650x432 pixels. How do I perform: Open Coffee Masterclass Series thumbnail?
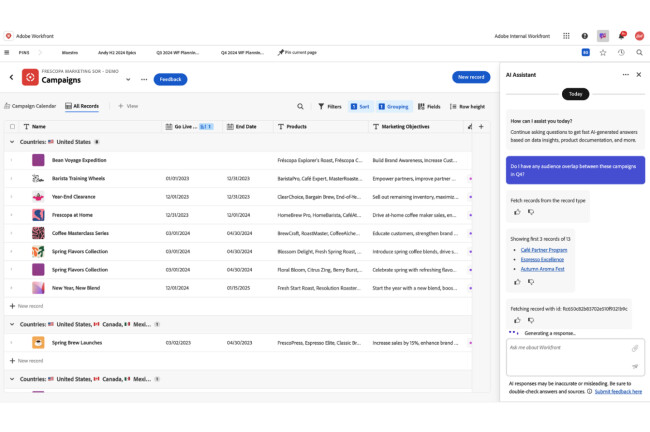[x=38, y=233]
